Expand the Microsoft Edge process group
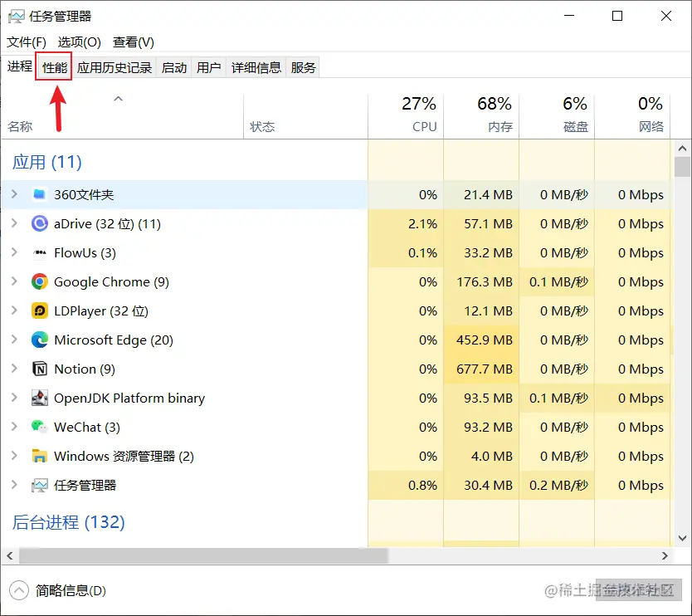The width and height of the screenshot is (692, 616). pos(14,340)
